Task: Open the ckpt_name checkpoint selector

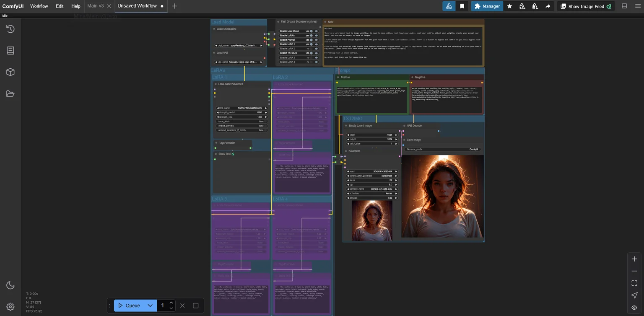Action: 240,45
